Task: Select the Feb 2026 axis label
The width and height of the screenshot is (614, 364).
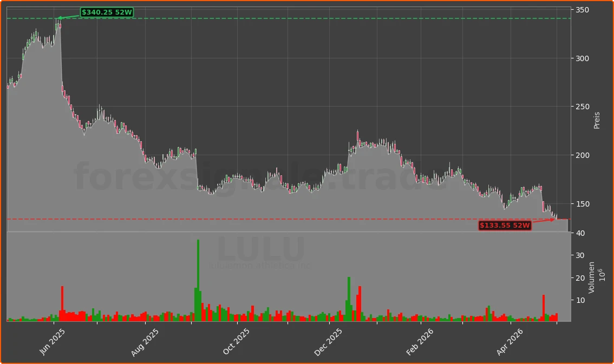Action: point(420,342)
